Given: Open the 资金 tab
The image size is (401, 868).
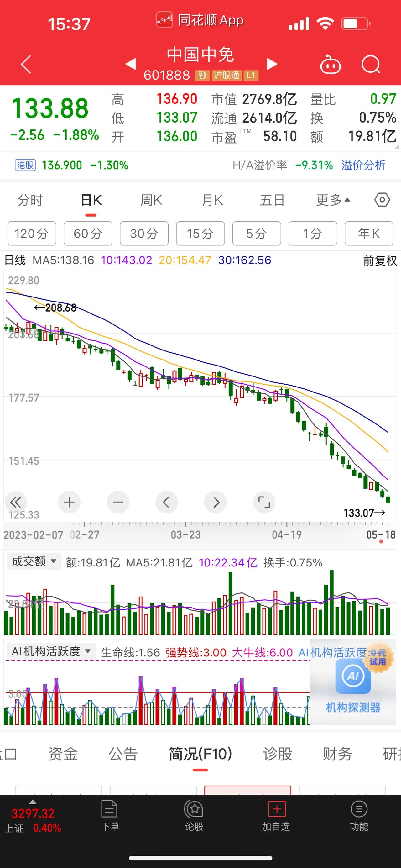Looking at the screenshot, I should tap(63, 754).
